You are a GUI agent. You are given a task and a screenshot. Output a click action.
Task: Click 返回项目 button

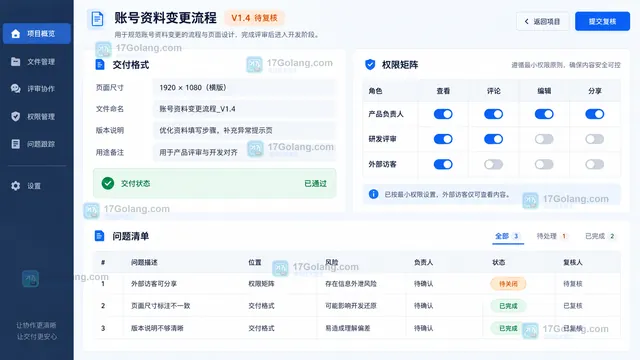[x=542, y=22]
